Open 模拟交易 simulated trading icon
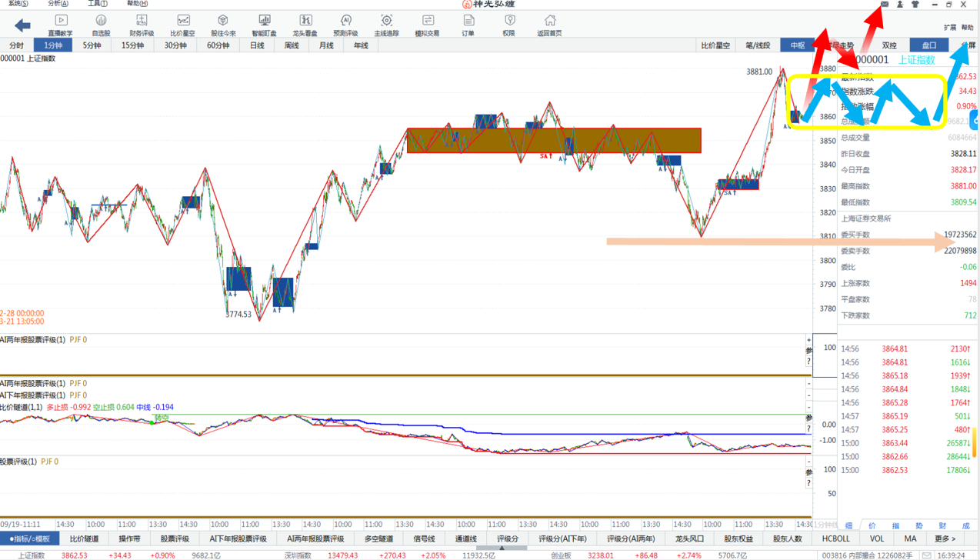Screen dimensions: 980x560 coord(427,25)
